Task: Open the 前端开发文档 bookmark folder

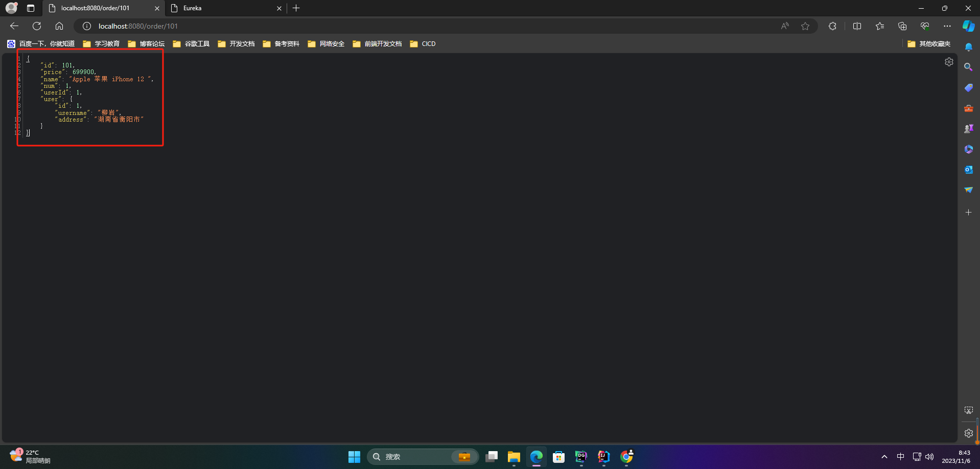Action: pyautogui.click(x=377, y=44)
